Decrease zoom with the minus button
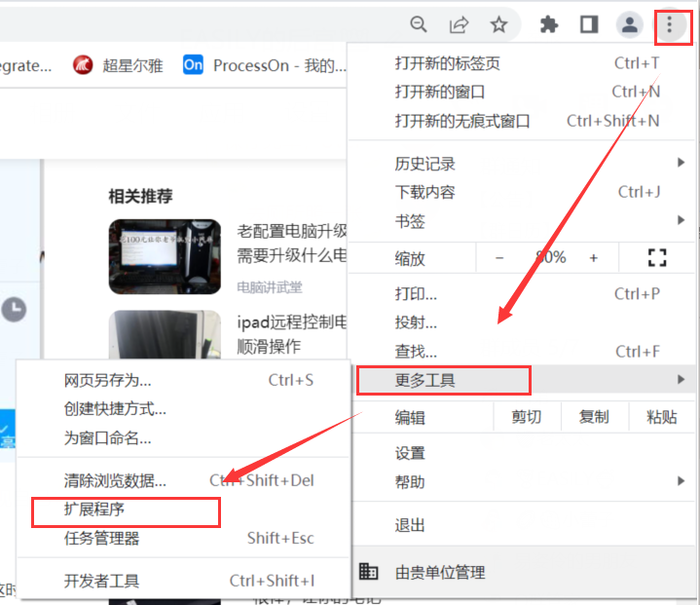This screenshot has width=700, height=605. tap(499, 258)
